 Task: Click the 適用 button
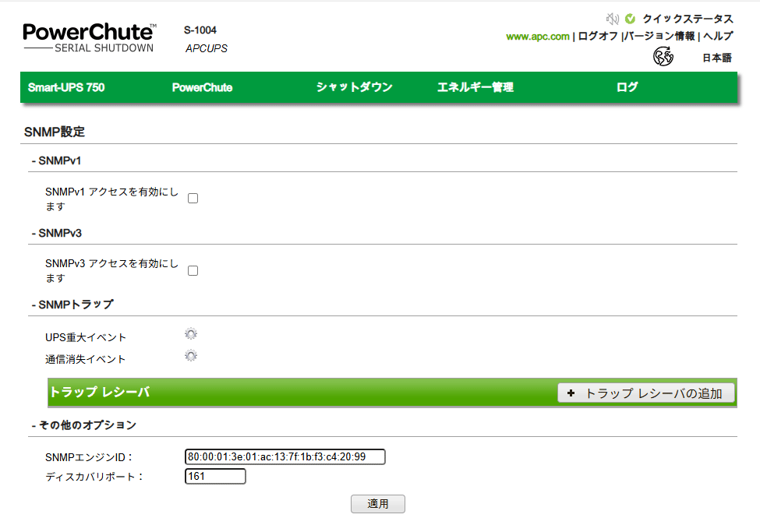click(377, 504)
